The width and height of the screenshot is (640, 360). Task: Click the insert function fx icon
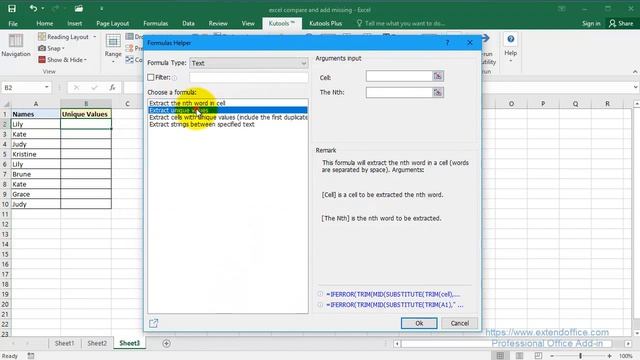click(112, 87)
